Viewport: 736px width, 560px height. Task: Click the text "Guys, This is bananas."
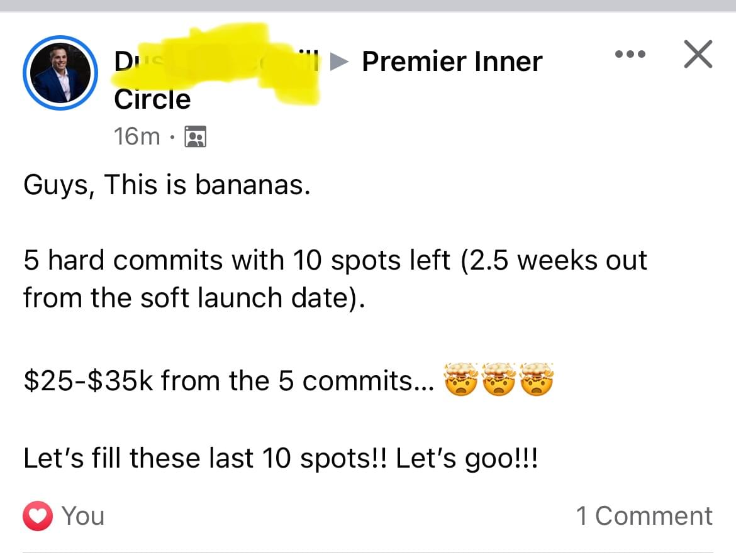(x=167, y=185)
